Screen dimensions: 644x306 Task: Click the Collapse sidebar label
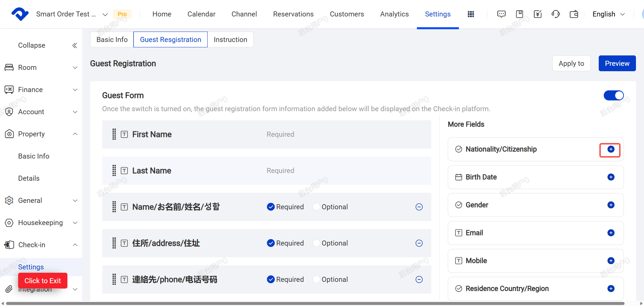coord(32,45)
